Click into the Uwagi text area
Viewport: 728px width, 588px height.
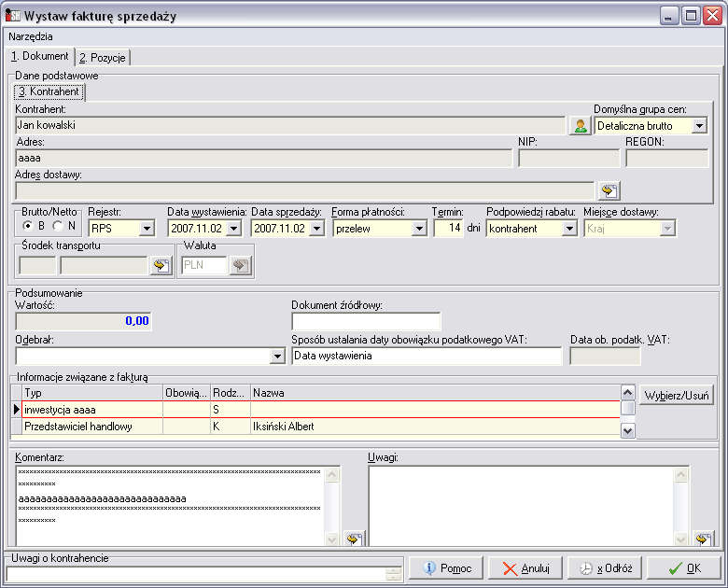522,506
